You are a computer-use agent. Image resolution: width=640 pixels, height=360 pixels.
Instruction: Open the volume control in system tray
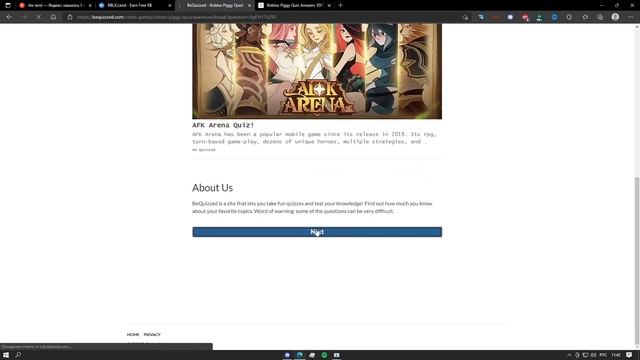pyautogui.click(x=593, y=355)
